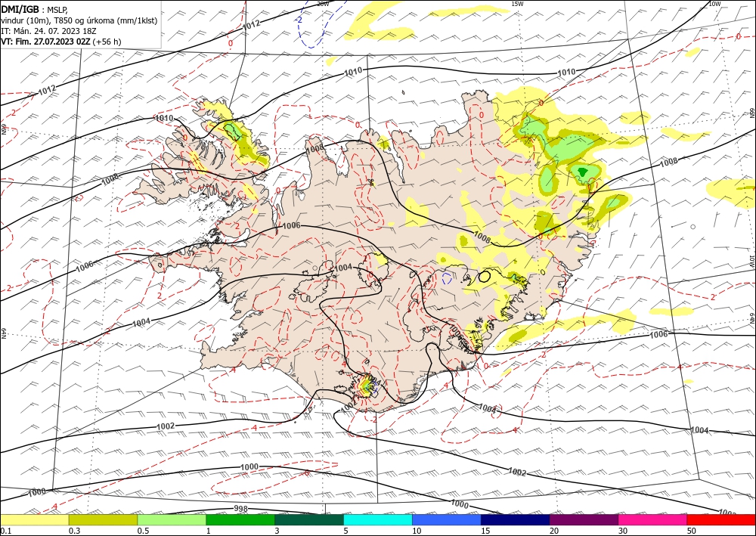Select the 'vindur (10m), T850 og úrkoma' line

pyautogui.click(x=79, y=20)
